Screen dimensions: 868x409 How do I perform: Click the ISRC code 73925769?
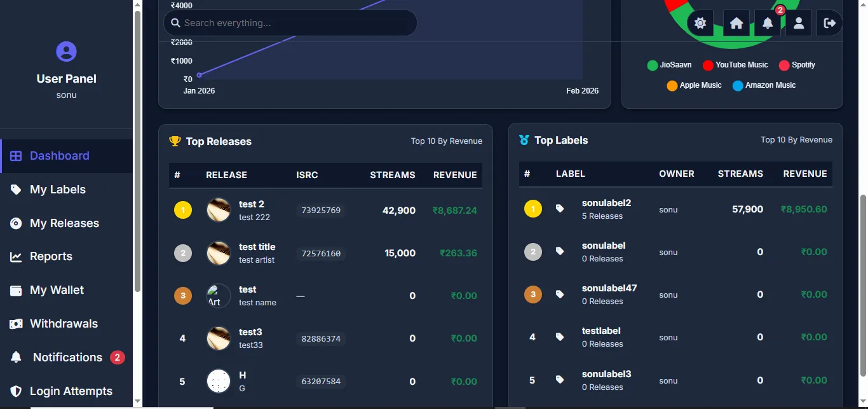321,211
